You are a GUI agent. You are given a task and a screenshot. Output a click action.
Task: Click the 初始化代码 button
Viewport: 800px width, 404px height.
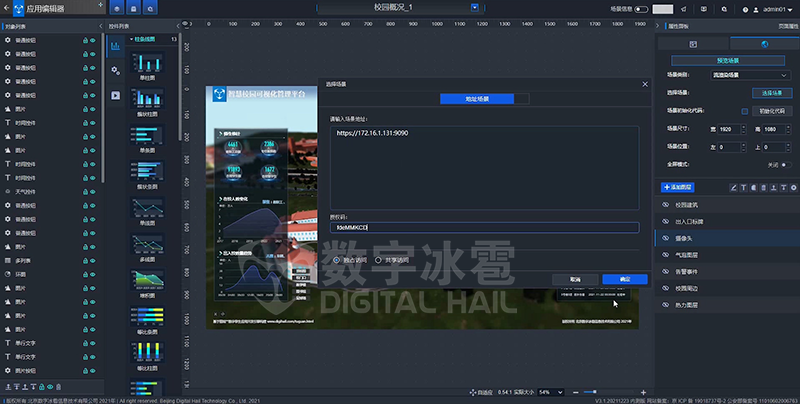(x=772, y=111)
